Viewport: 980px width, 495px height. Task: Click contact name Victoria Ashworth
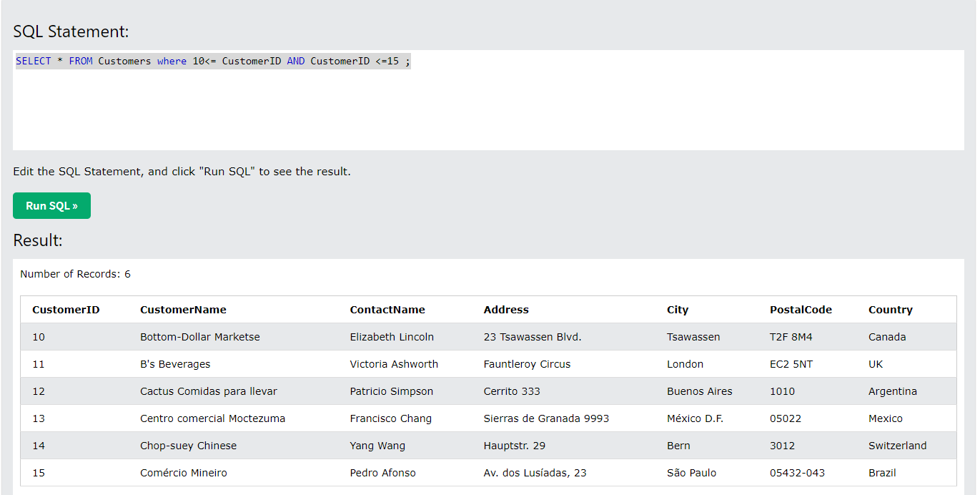[x=394, y=364]
